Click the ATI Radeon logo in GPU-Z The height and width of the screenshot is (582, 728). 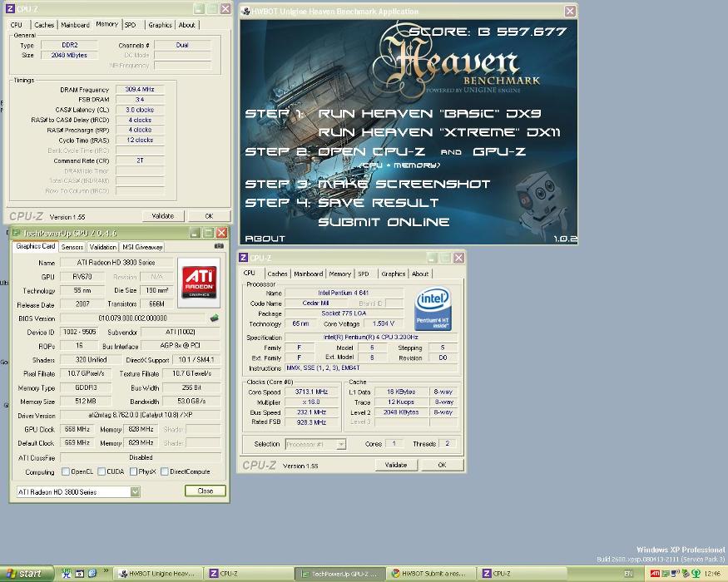199,282
